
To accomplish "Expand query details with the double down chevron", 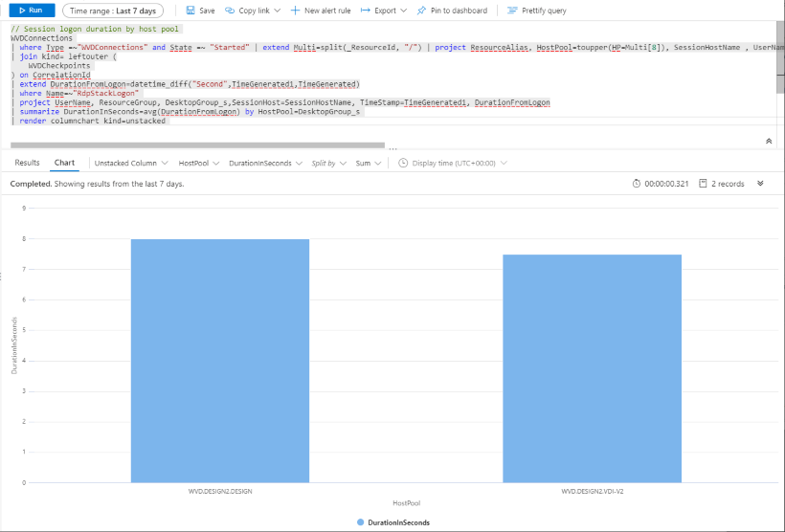I will 760,184.
